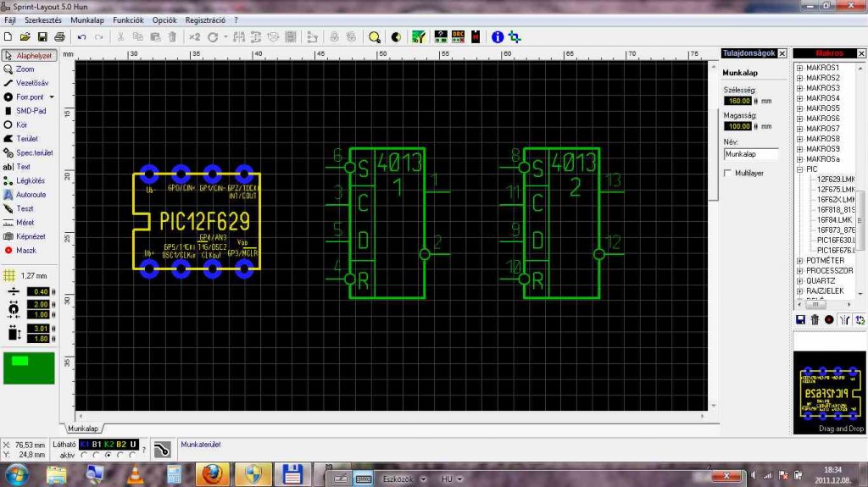The image size is (868, 487).
Task: Expand the MAKROSa tree node
Action: (x=799, y=159)
